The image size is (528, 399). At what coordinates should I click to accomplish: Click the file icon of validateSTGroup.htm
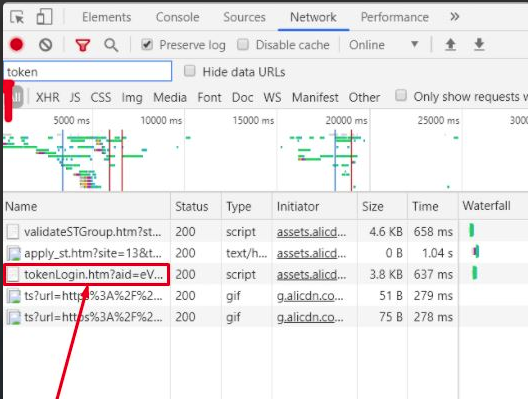pyautogui.click(x=13, y=232)
